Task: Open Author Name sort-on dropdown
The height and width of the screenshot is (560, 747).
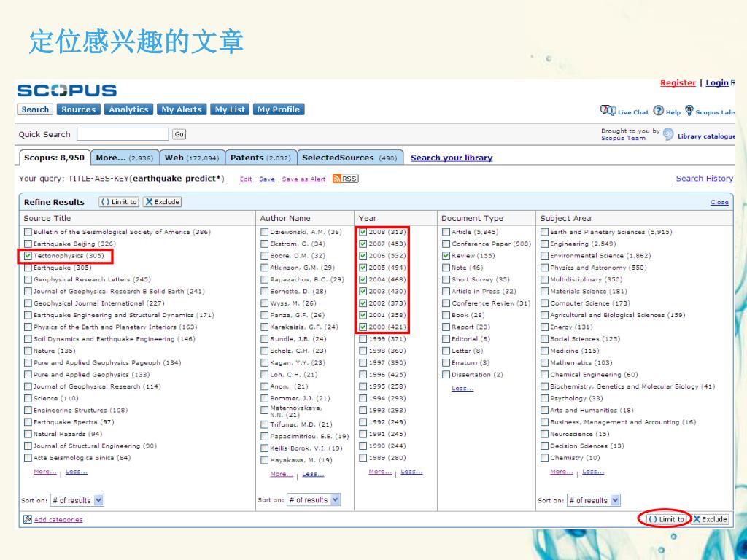Action: (x=314, y=500)
